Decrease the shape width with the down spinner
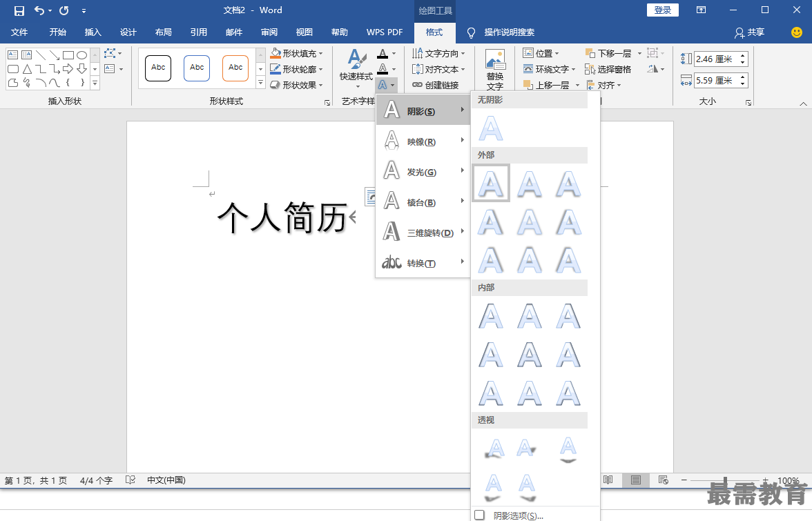The width and height of the screenshot is (812, 521). [743, 83]
